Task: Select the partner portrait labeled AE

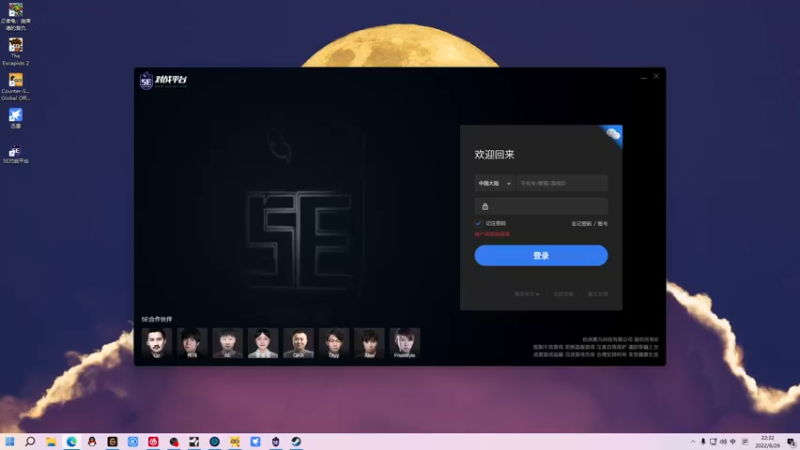Action: tap(228, 343)
